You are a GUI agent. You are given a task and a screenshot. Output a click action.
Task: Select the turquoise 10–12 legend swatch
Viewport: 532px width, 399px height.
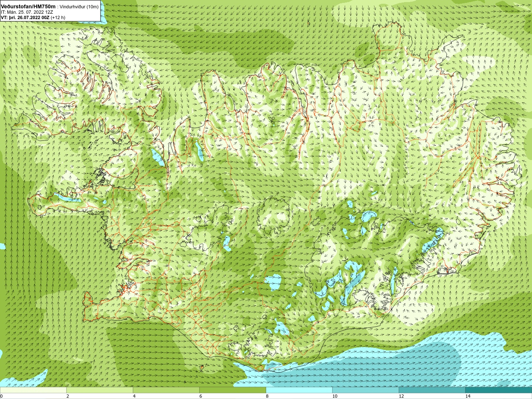(366, 390)
